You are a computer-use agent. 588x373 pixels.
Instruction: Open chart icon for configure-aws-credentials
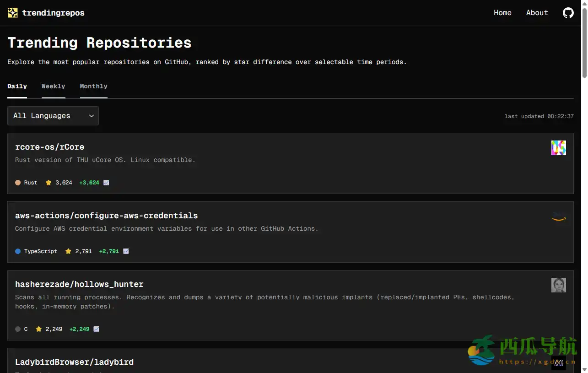(x=126, y=251)
